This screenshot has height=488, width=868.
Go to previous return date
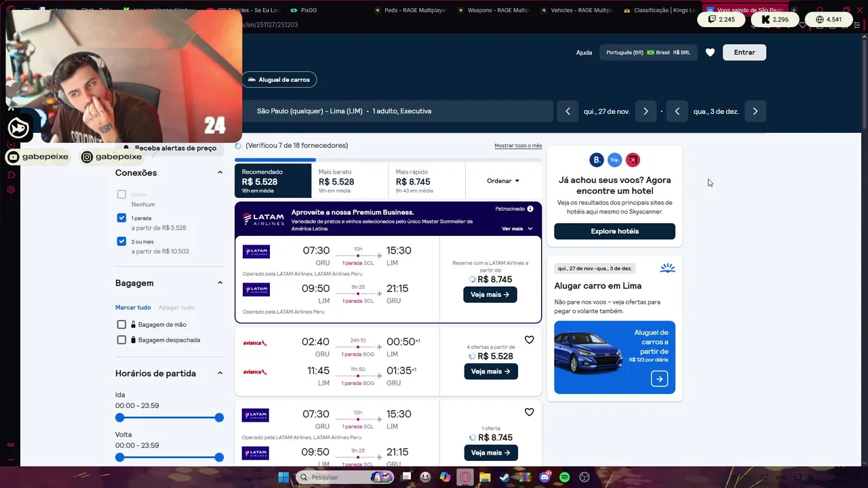(x=677, y=111)
